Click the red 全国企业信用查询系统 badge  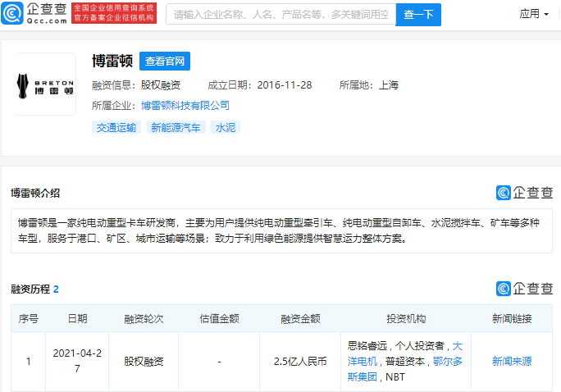[x=114, y=13]
